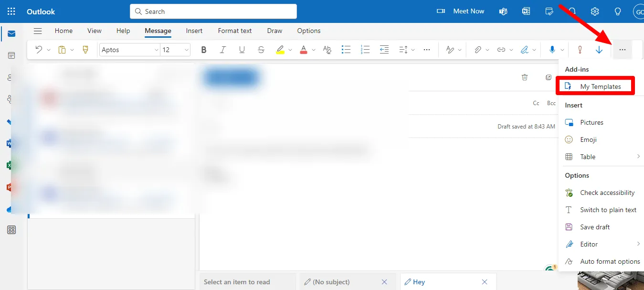This screenshot has width=644, height=290.
Task: Open OneNote feed icon in header
Action: 526,11
